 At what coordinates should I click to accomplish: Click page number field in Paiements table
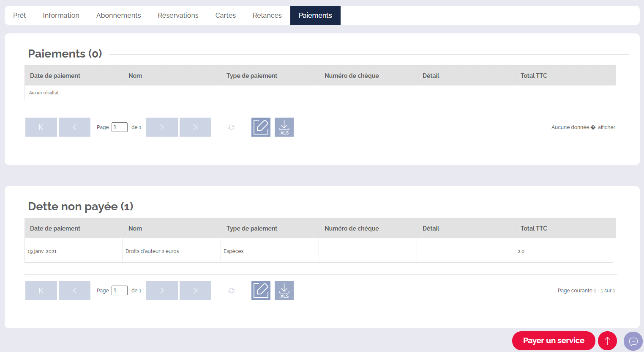coord(120,127)
